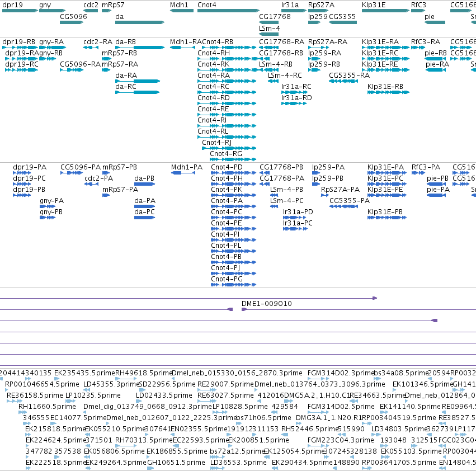Click transcript cdc2-RA
Viewport: 476px width, 471px height.
(91, 48)
